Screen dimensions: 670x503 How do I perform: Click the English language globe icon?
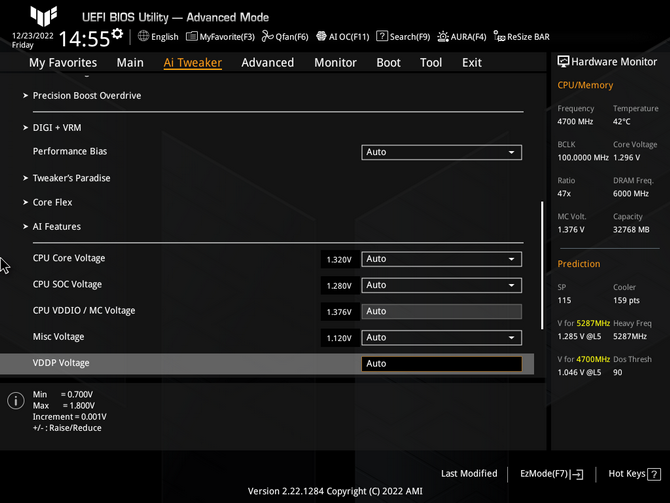(x=143, y=36)
